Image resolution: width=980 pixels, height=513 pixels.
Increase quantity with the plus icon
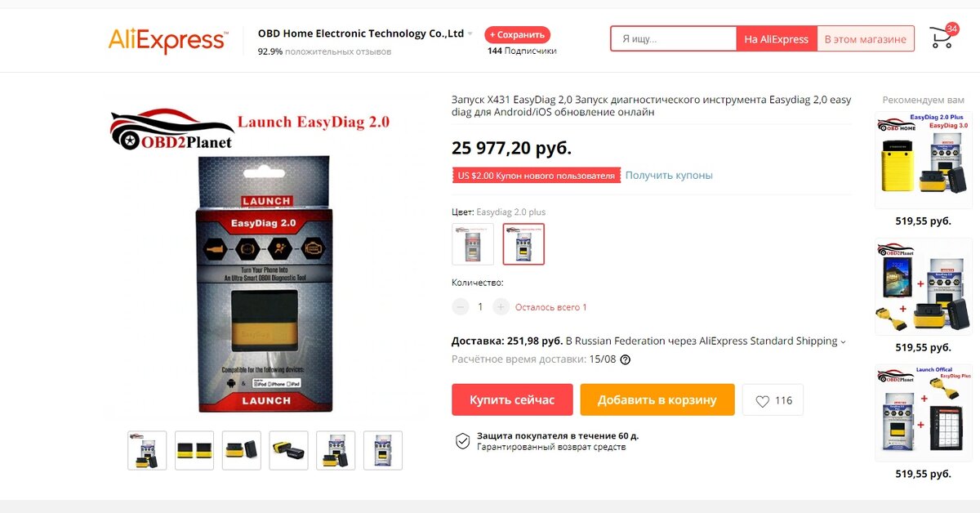tap(501, 307)
